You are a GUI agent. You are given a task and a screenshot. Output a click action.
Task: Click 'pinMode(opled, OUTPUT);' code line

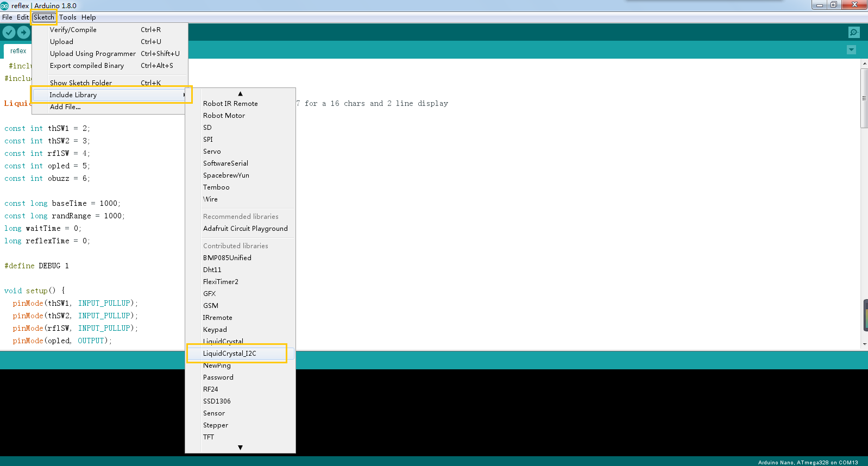62,341
